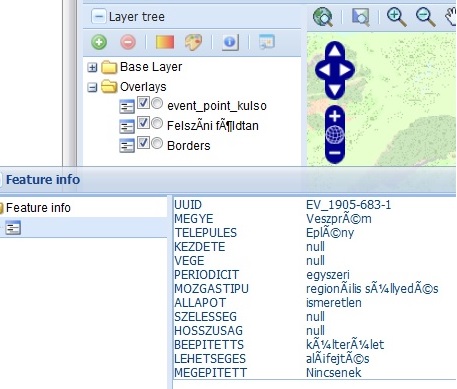Click the blue layer info icon
457x389 pixels.
point(230,42)
